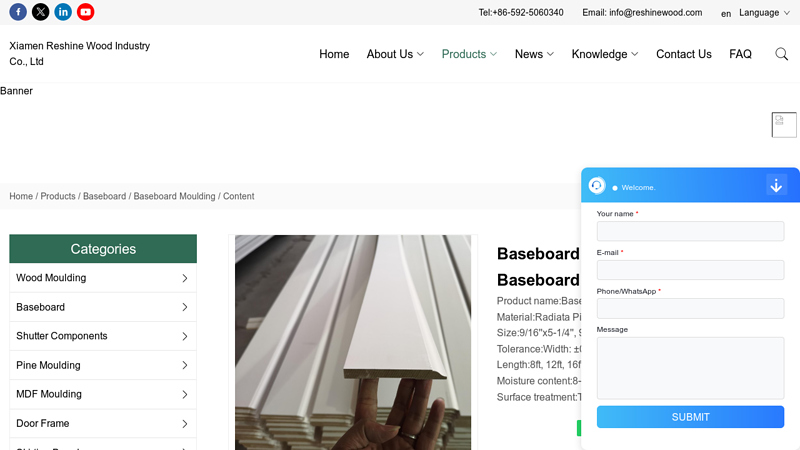Open the LinkedIn social icon
The width and height of the screenshot is (800, 450).
(63, 12)
